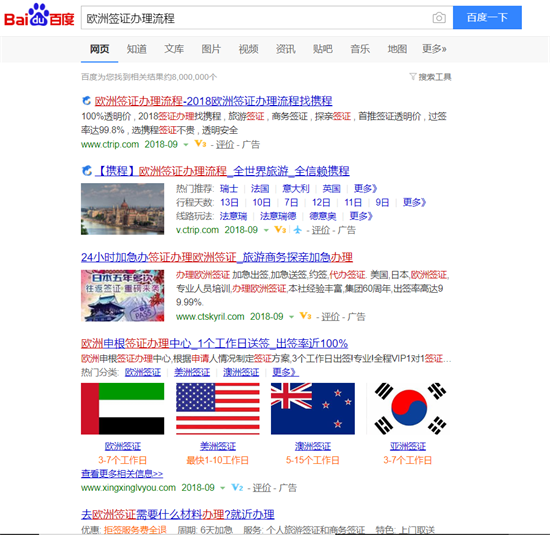This screenshot has height=535, width=550.
Task: Expand dropdown arrow after www.xingxinglvyou.com date
Action: (223, 488)
